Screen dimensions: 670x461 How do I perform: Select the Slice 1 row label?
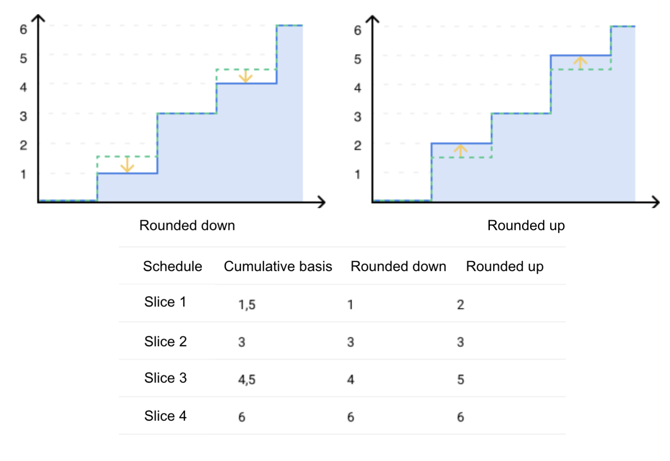coord(165,302)
